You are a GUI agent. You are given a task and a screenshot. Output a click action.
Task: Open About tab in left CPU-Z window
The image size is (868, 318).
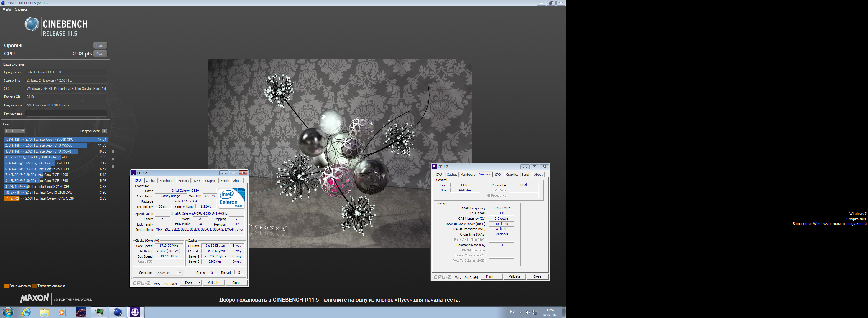tap(237, 181)
